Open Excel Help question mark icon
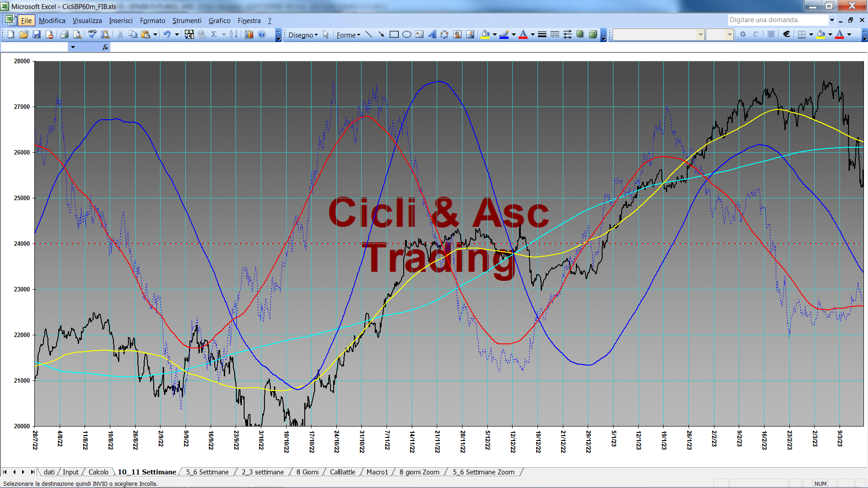The height and width of the screenshot is (488, 868). pos(262,34)
